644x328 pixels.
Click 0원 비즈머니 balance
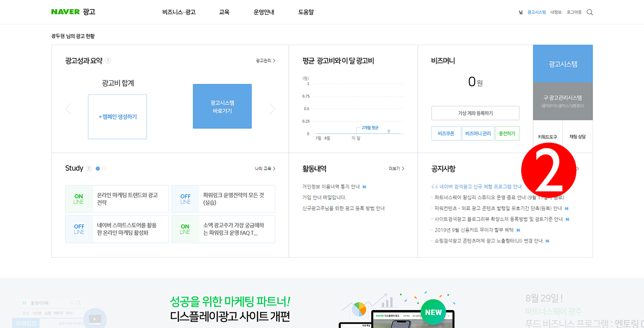tap(475, 82)
